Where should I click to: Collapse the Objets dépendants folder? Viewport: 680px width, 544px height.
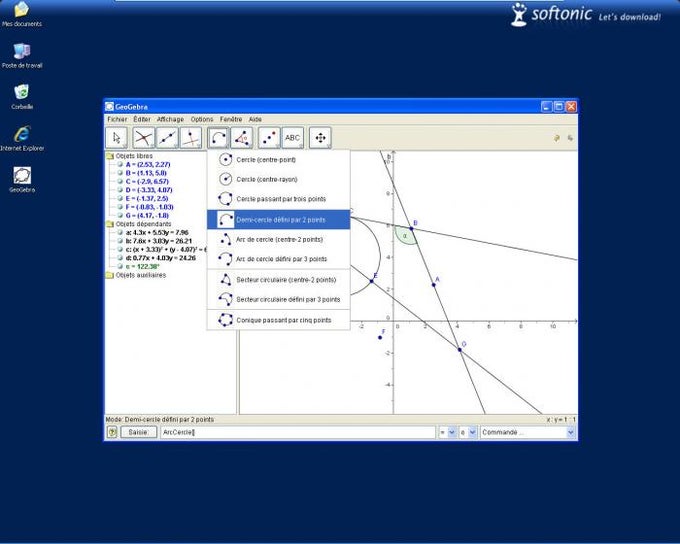[x=110, y=224]
